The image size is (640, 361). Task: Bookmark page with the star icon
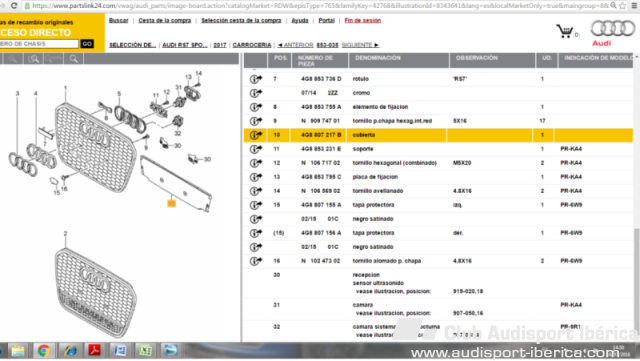tap(623, 6)
